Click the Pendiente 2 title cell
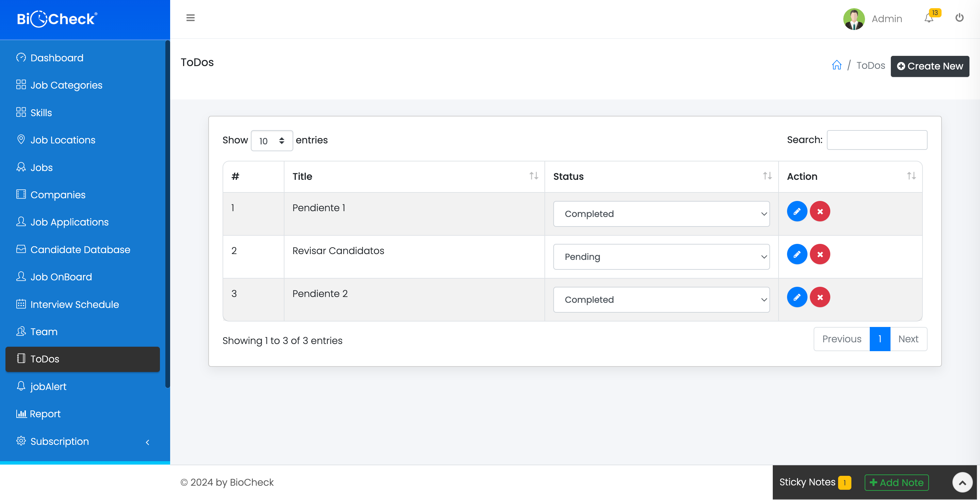Viewport: 980px width, 500px height. tap(414, 300)
